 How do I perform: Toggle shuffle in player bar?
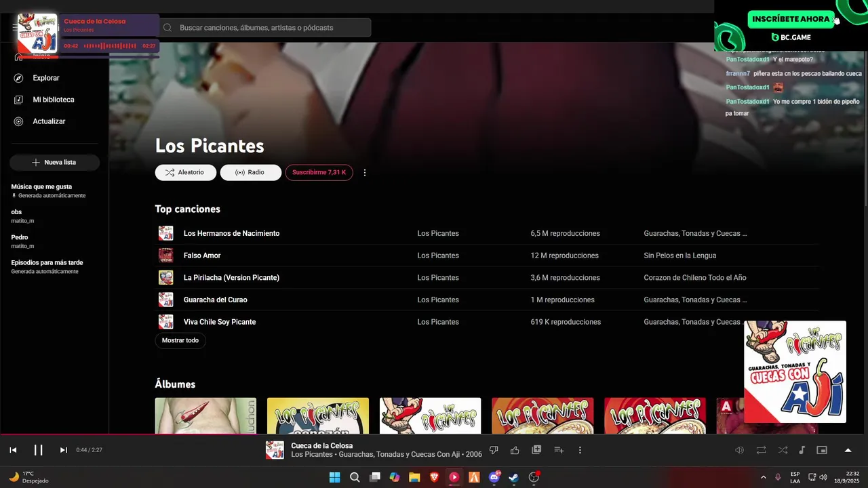pyautogui.click(x=783, y=450)
